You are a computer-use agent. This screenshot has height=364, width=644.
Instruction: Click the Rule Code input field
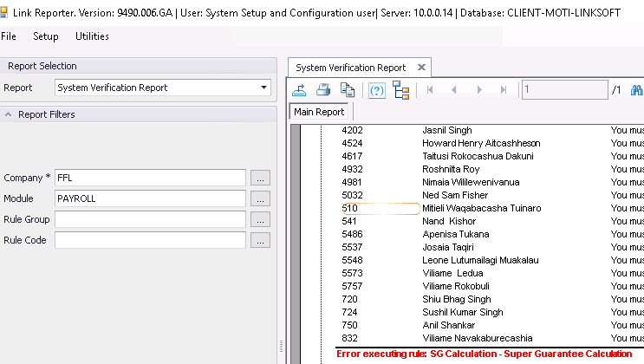tap(150, 240)
